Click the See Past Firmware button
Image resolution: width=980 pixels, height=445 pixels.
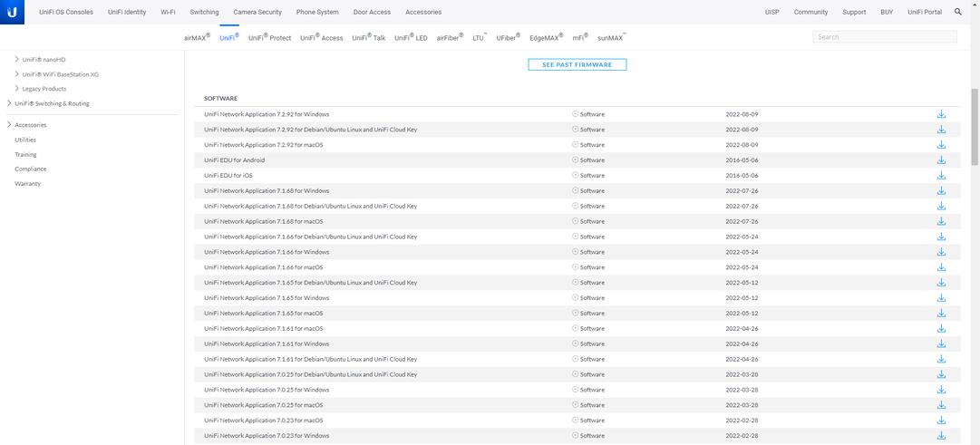point(577,65)
